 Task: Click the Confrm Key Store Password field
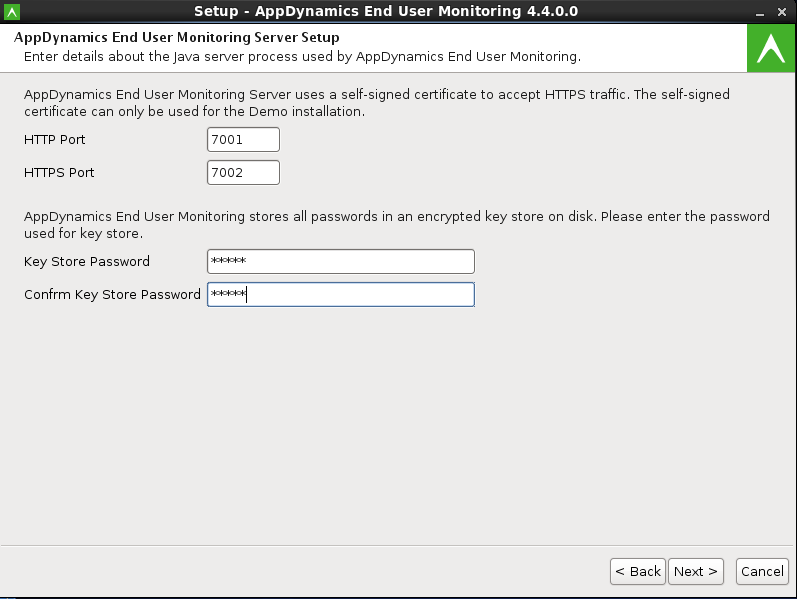341,294
